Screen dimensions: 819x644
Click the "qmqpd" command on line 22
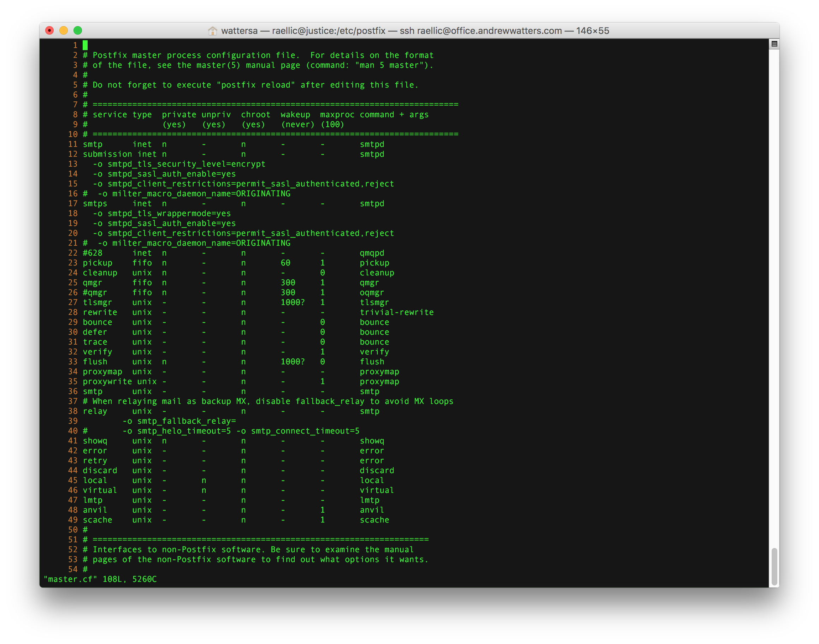[x=372, y=253]
